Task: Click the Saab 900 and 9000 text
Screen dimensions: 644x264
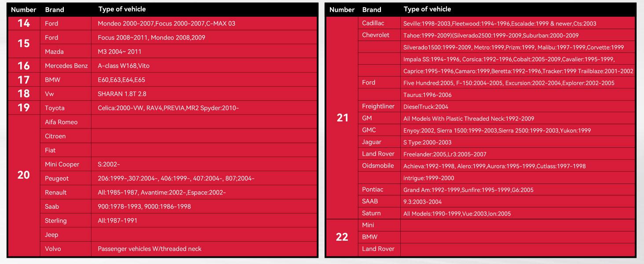Action: [144, 206]
